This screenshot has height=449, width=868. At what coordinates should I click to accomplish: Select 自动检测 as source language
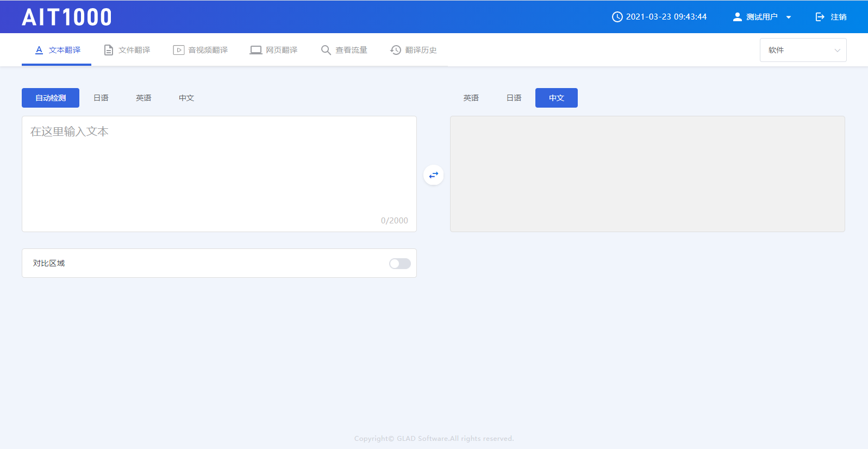coord(51,98)
